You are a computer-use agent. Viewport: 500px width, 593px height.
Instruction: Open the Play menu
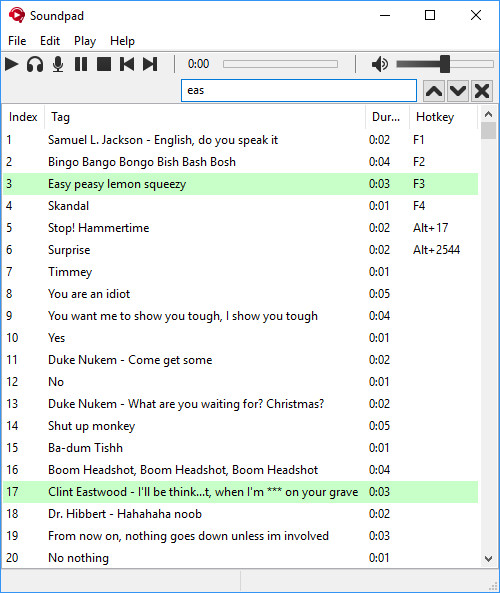[85, 41]
